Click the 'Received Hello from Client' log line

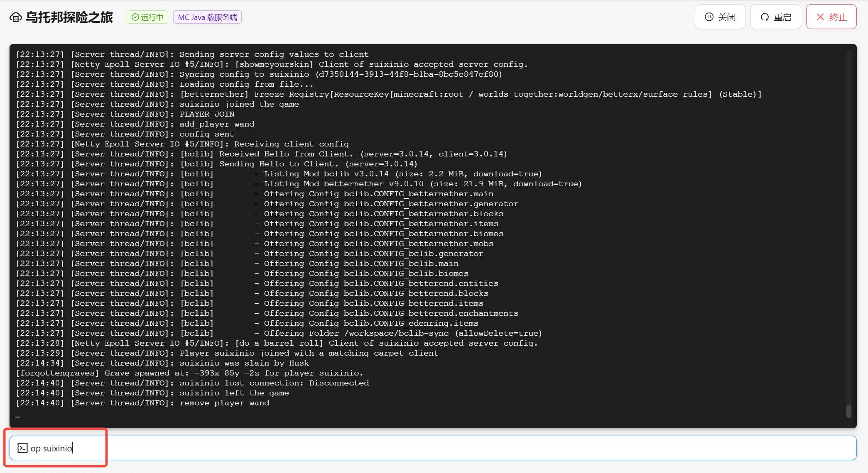pos(262,154)
